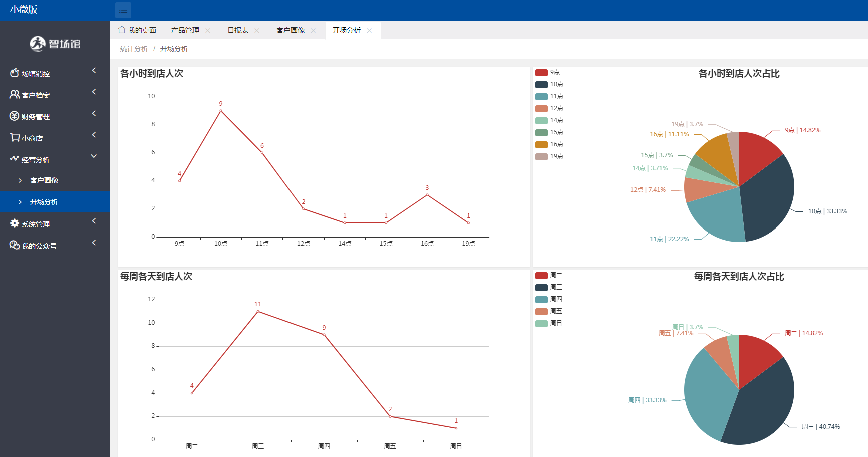Image resolution: width=868 pixels, height=457 pixels.
Task: Click the 客户档案 people icon
Action: 15,95
